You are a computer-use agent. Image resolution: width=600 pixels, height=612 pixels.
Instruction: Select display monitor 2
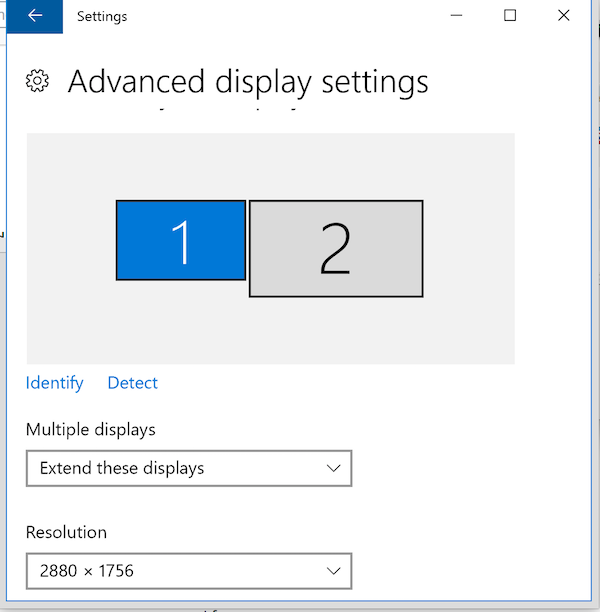(336, 249)
